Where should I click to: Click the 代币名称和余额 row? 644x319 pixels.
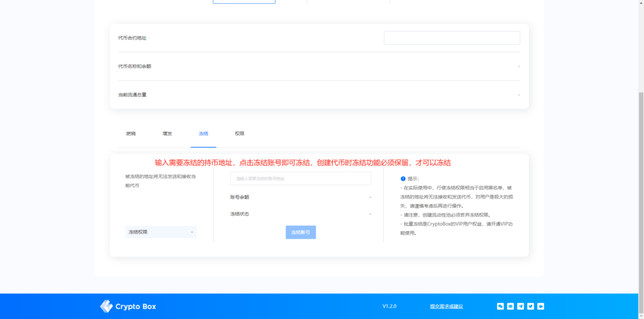click(x=319, y=66)
